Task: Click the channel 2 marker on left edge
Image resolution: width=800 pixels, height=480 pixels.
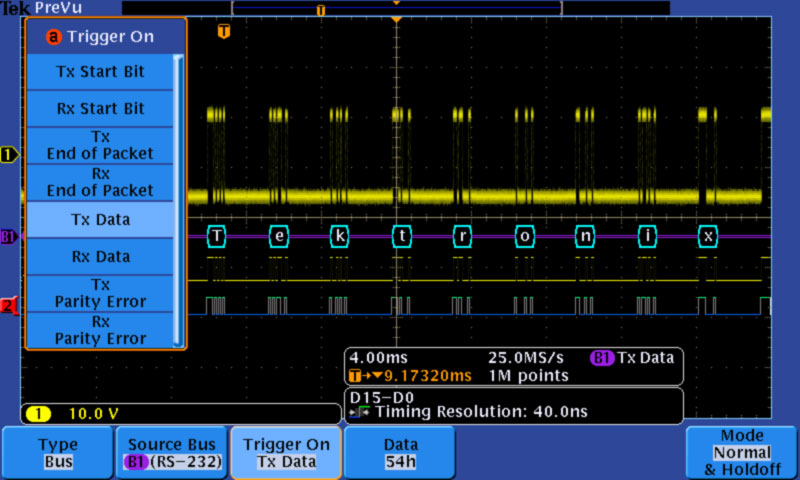Action: tap(9, 306)
